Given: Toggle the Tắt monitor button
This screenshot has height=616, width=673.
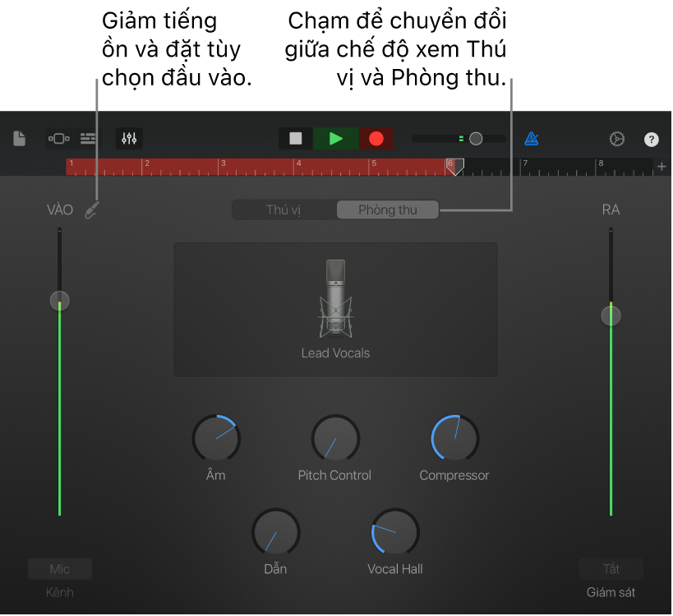Looking at the screenshot, I should (x=611, y=569).
